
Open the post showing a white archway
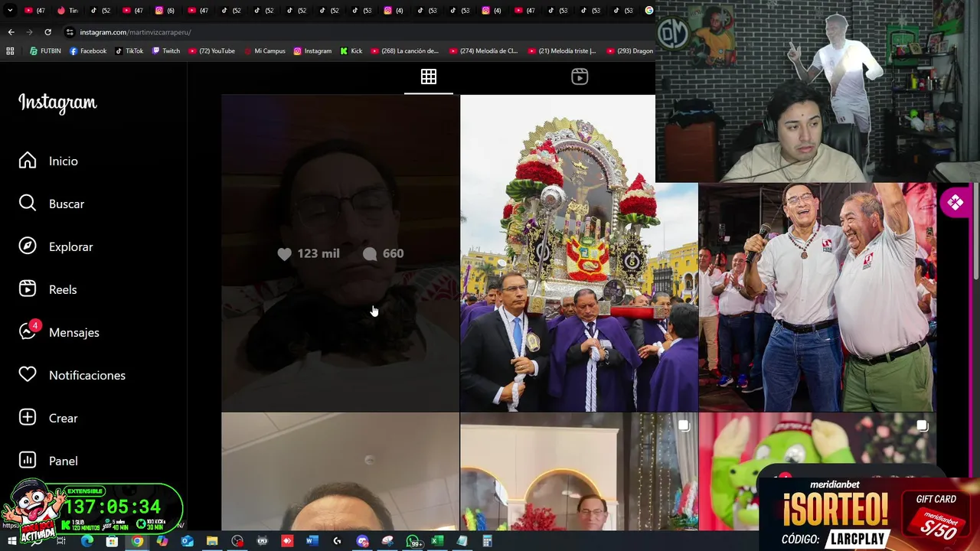click(x=579, y=471)
